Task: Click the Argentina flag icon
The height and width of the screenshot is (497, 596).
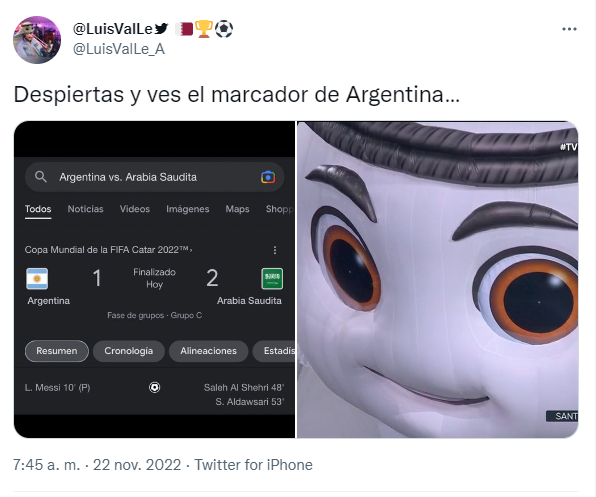Action: click(37, 279)
